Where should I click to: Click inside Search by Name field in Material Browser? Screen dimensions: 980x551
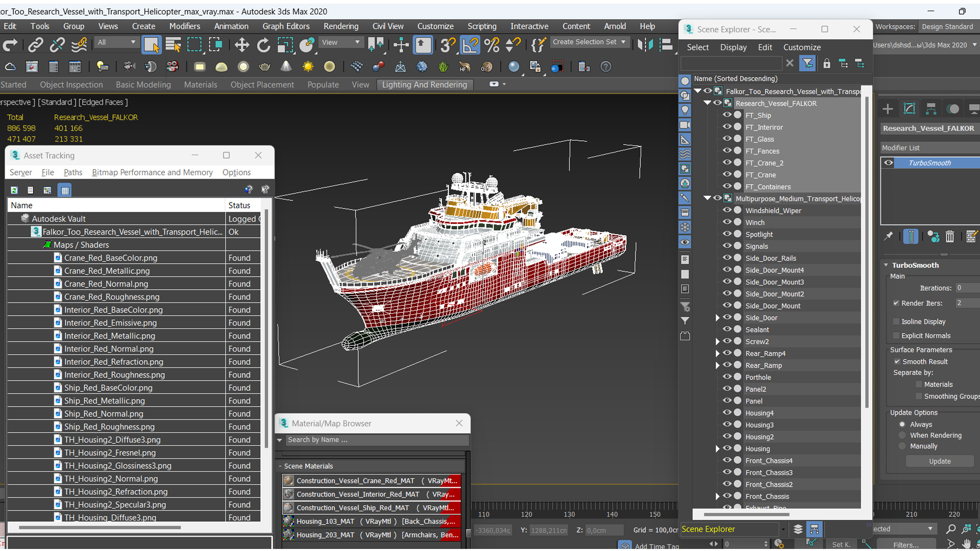point(377,440)
